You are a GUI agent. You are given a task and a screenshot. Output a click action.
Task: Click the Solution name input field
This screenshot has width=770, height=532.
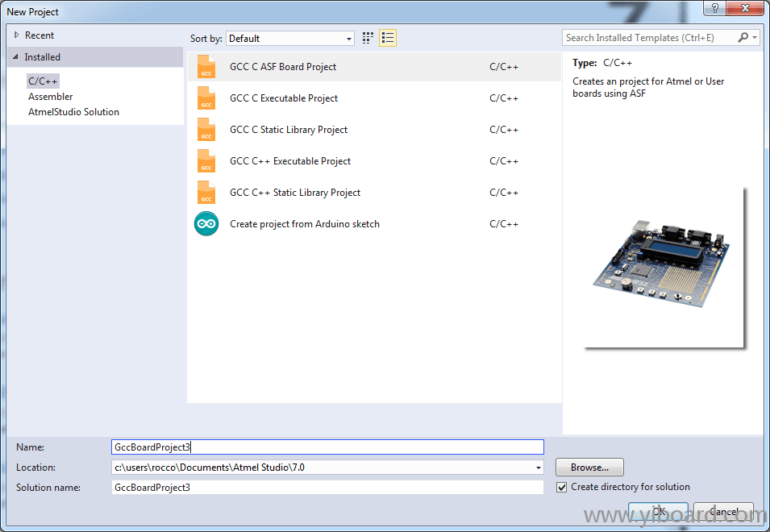tap(327, 488)
